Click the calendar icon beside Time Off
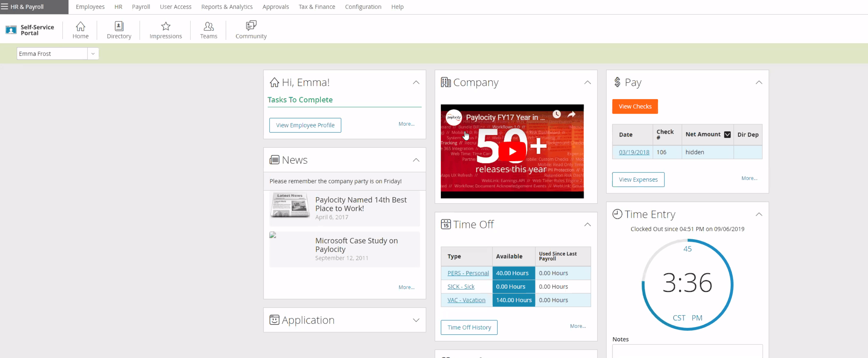The height and width of the screenshot is (358, 868). click(x=446, y=224)
